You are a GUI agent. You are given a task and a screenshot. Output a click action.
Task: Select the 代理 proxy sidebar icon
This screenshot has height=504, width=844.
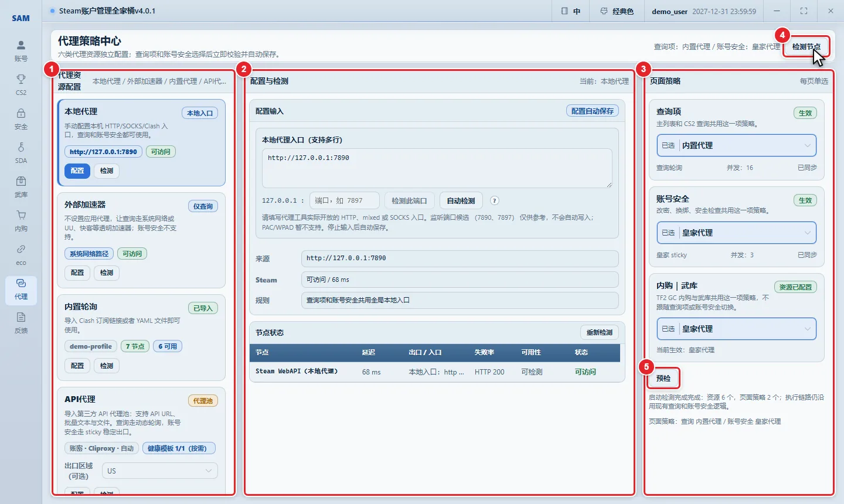21,290
